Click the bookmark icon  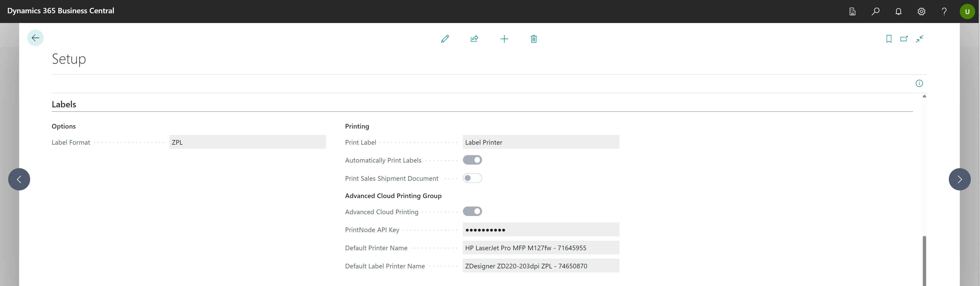tap(889, 39)
